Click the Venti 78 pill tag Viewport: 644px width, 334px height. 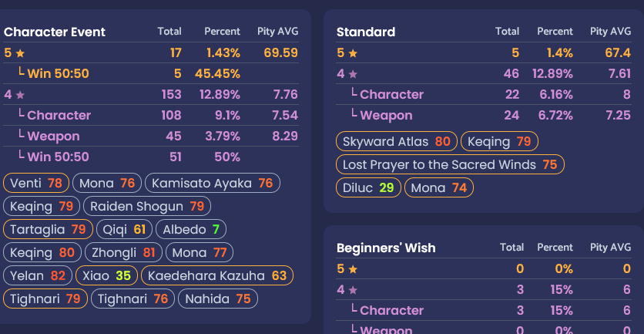coord(36,183)
